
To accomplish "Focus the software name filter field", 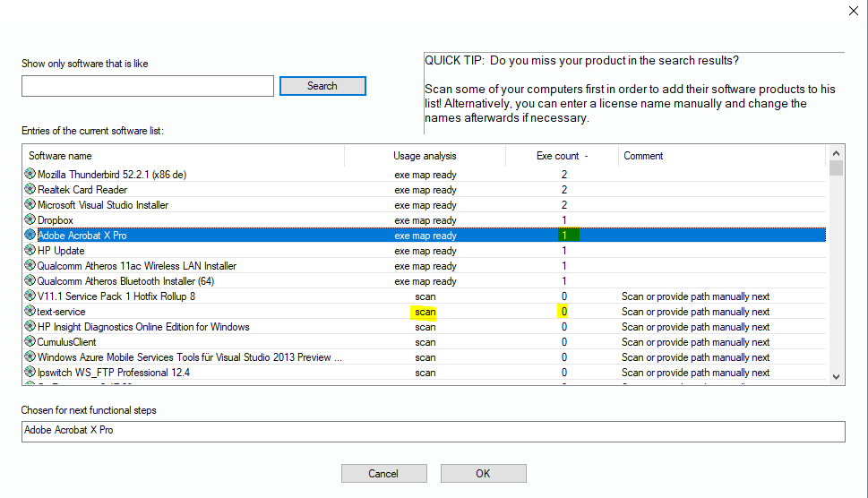I will coord(148,86).
